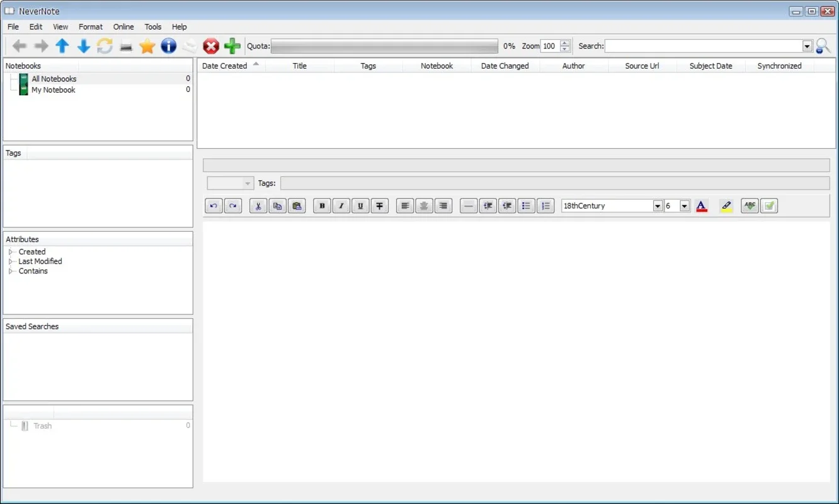The image size is (839, 504).
Task: Toggle bulleted list
Action: point(526,206)
